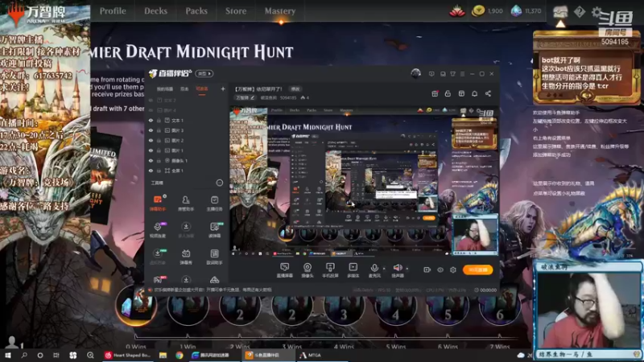
Task: Click the 摄像头 camera source icon
Action: coord(308,270)
